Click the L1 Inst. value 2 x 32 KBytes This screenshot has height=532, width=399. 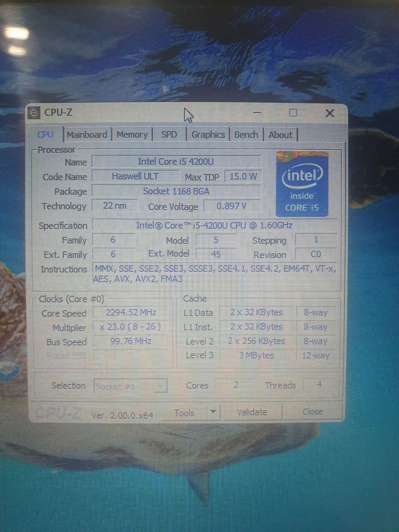pyautogui.click(x=256, y=327)
